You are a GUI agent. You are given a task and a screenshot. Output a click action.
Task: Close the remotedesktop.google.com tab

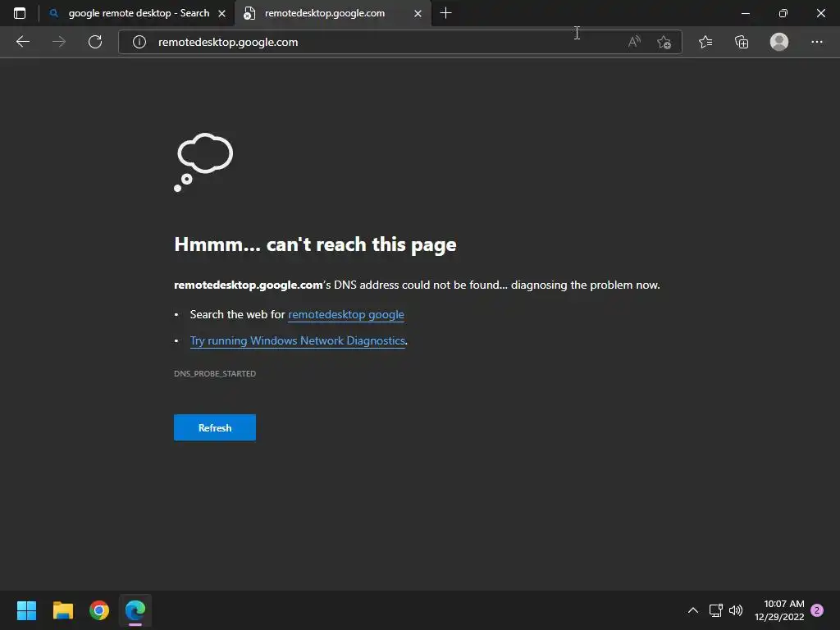pyautogui.click(x=418, y=13)
